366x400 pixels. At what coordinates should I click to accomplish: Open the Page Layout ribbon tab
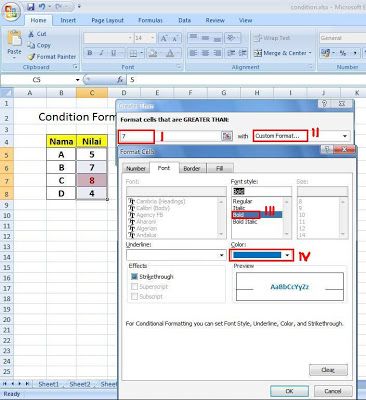[x=107, y=21]
